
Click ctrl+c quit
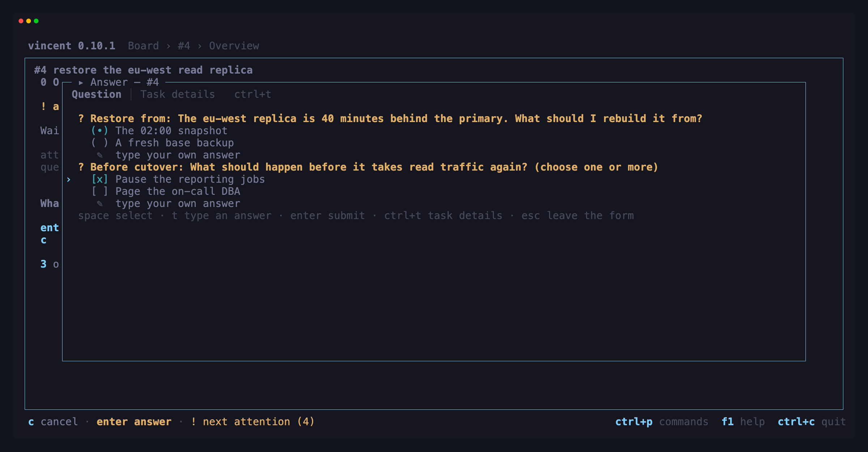[x=812, y=422]
